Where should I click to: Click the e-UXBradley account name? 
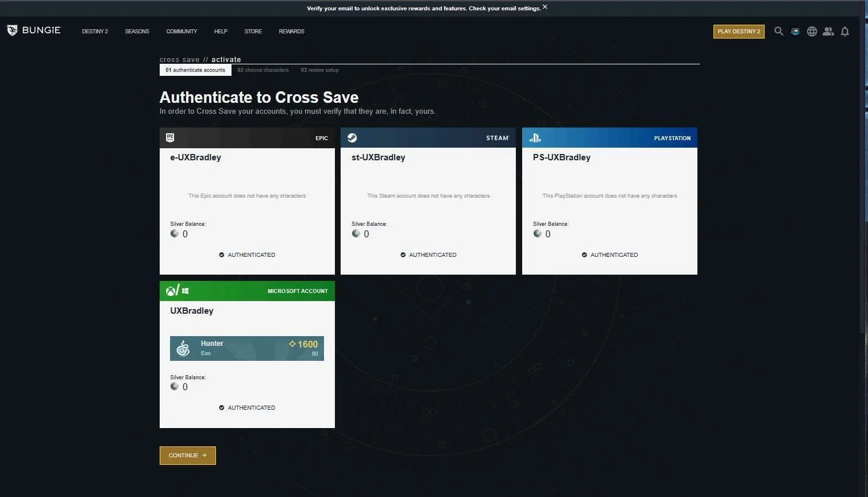(x=195, y=157)
